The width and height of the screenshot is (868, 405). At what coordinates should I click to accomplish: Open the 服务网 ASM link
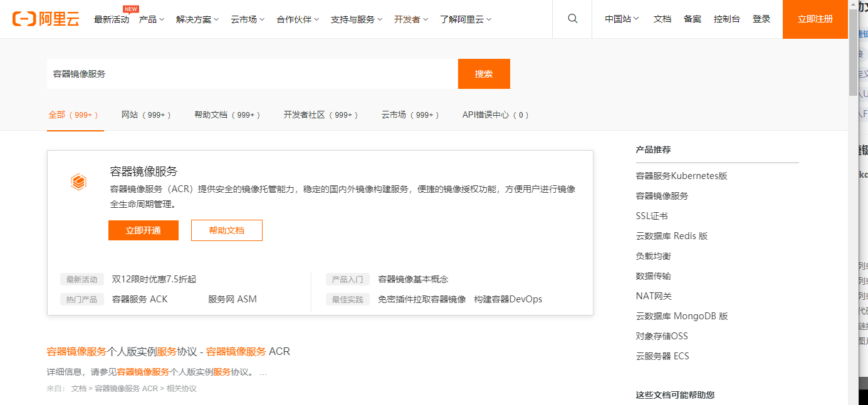click(233, 299)
